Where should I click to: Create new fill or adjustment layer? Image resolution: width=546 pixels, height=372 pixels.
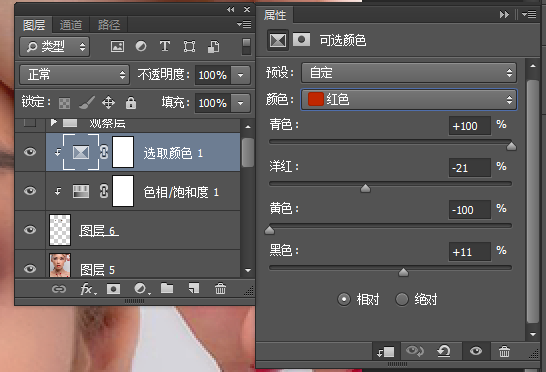(141, 289)
